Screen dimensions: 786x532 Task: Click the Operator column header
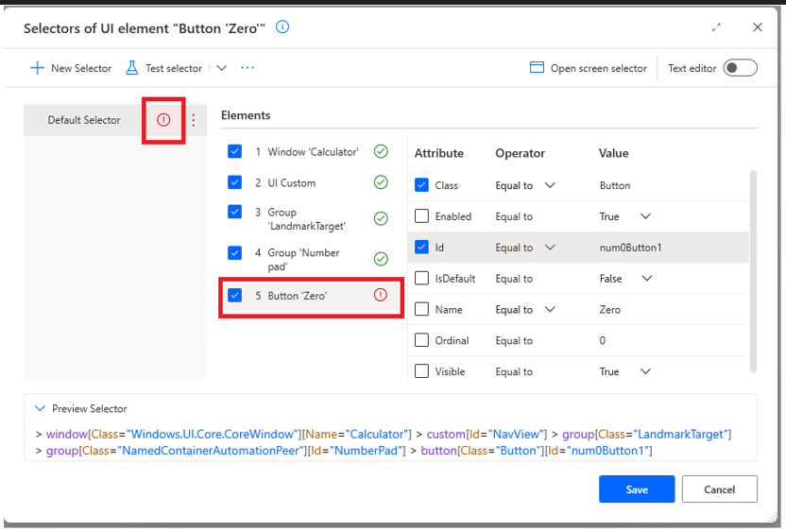click(x=520, y=153)
